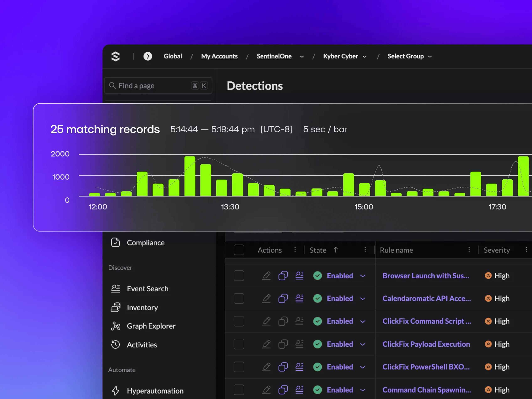Viewport: 532px width, 399px height.
Task: Sort table by State column
Action: (336, 250)
